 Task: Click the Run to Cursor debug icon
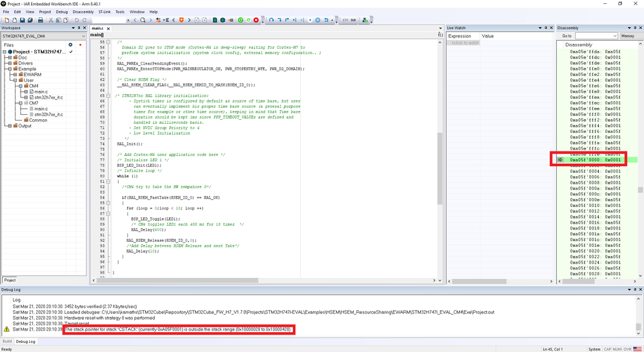pyautogui.click(x=302, y=20)
